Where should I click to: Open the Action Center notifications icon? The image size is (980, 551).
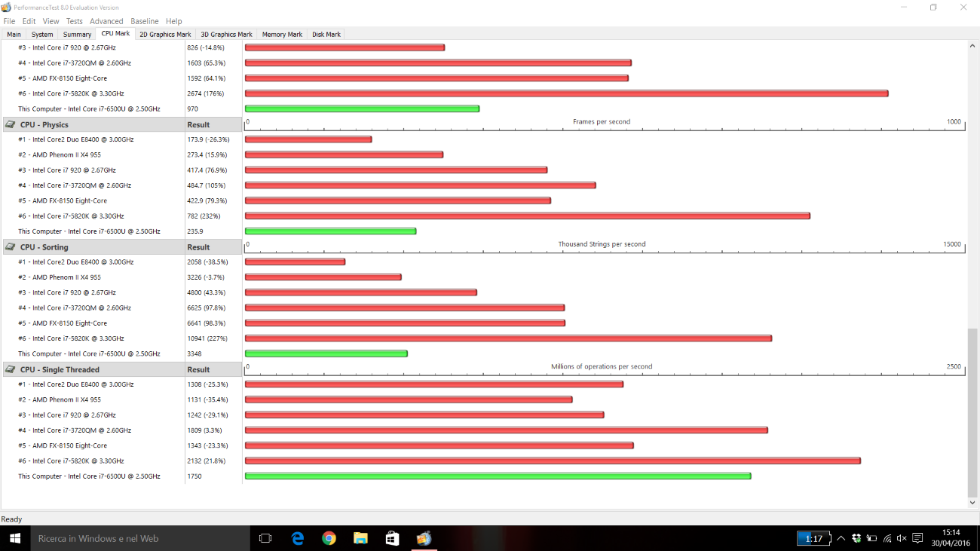click(917, 538)
